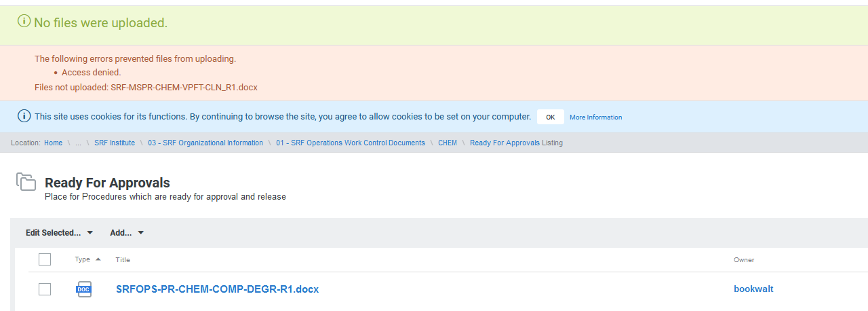This screenshot has width=868, height=311.
Task: Click the info icon in the green upload banner
Action: pyautogui.click(x=24, y=22)
